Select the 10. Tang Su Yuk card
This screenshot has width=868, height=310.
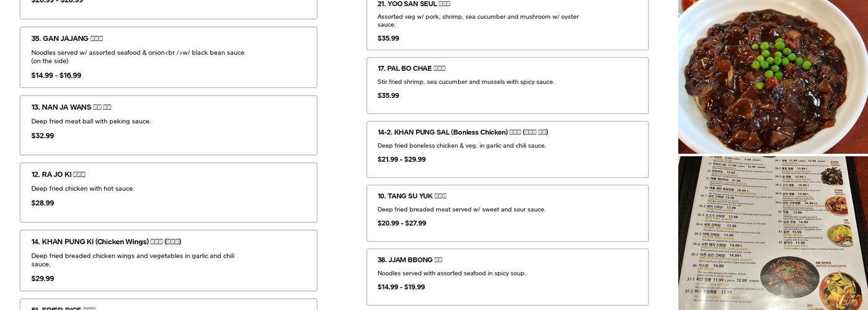coord(507,213)
